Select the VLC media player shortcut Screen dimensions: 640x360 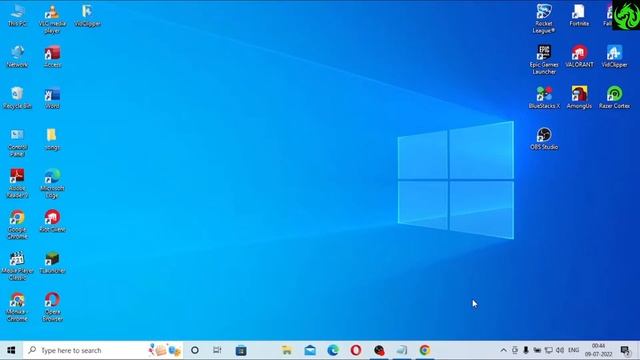pyautogui.click(x=52, y=19)
